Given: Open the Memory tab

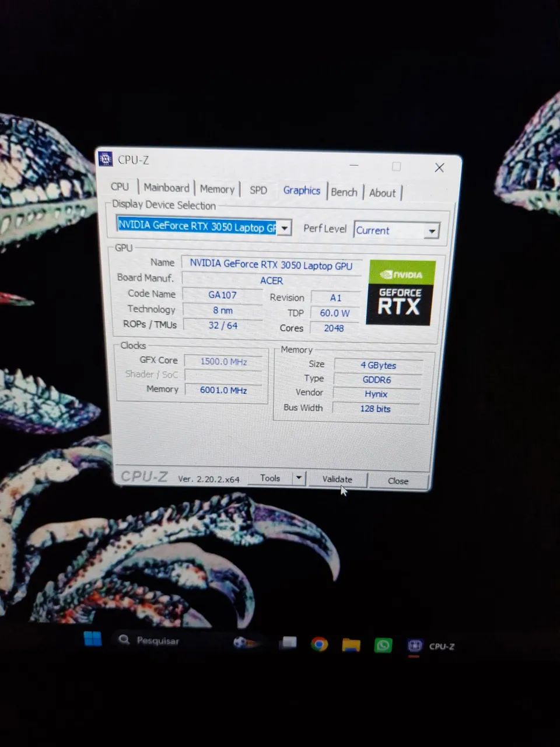Looking at the screenshot, I should point(217,189).
